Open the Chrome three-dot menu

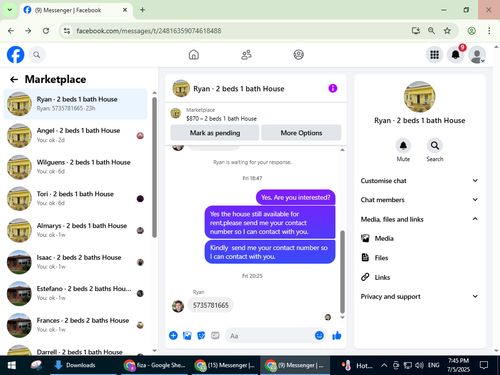(x=489, y=31)
